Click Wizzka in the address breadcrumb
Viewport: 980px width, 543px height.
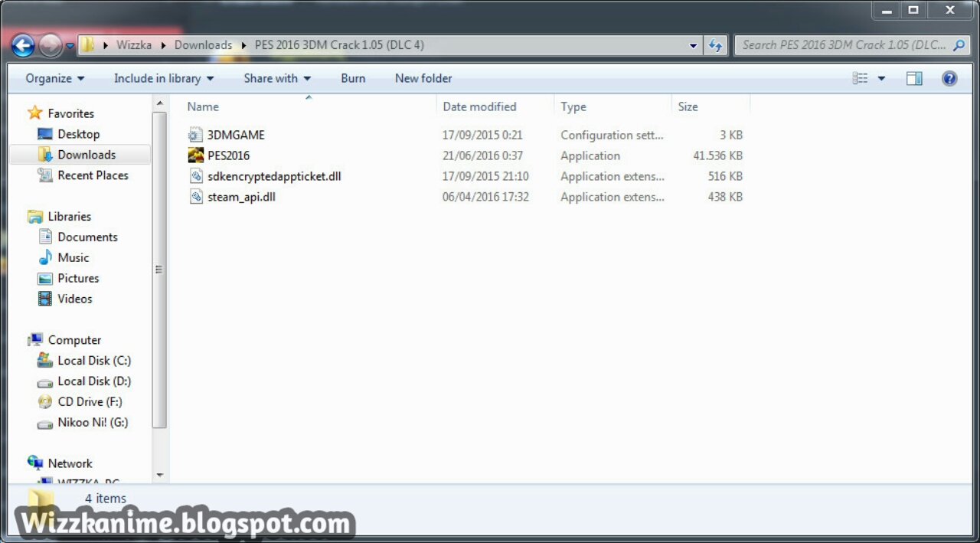pos(134,45)
